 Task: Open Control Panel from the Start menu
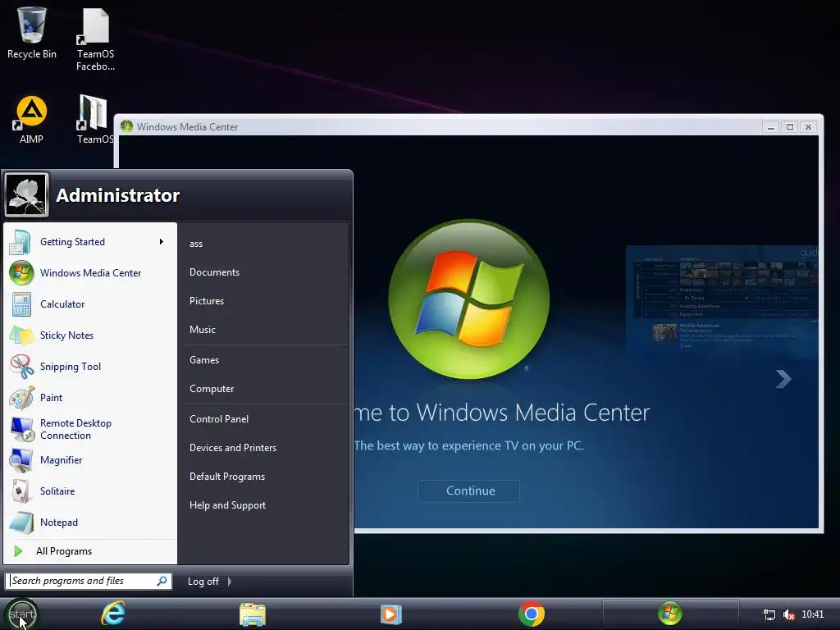(219, 419)
